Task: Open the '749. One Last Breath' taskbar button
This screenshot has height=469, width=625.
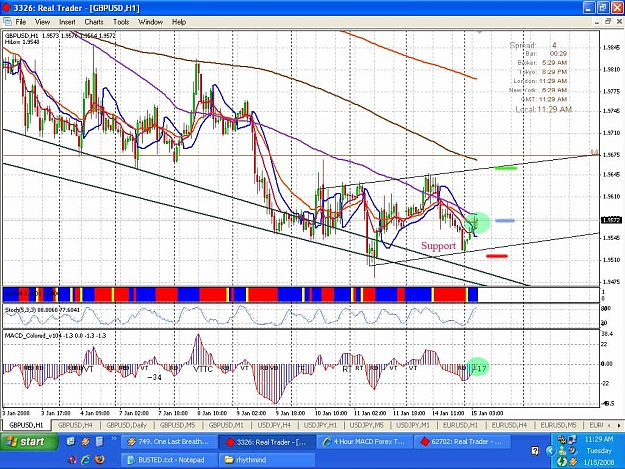Action: click(169, 442)
